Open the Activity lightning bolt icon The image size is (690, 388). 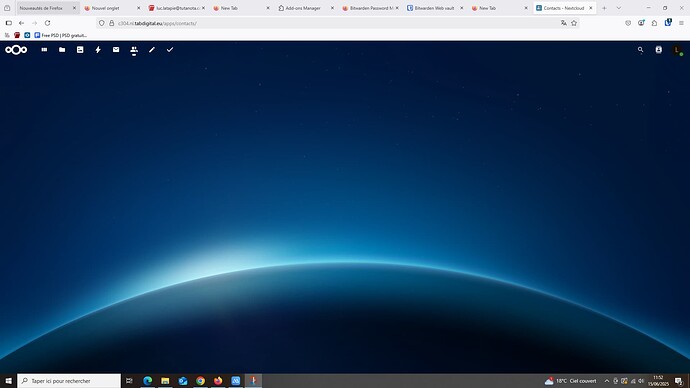tap(98, 50)
